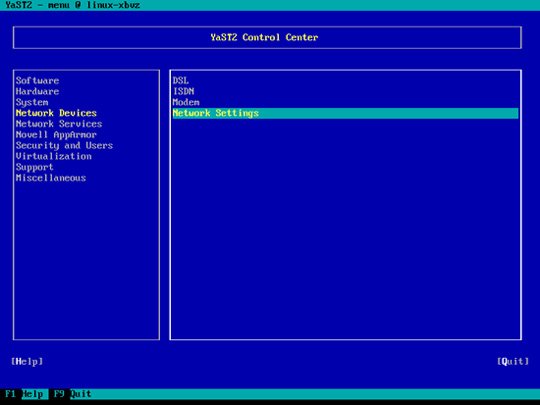Open the Modem module
Viewport: 540px width, 405px height.
(x=186, y=102)
